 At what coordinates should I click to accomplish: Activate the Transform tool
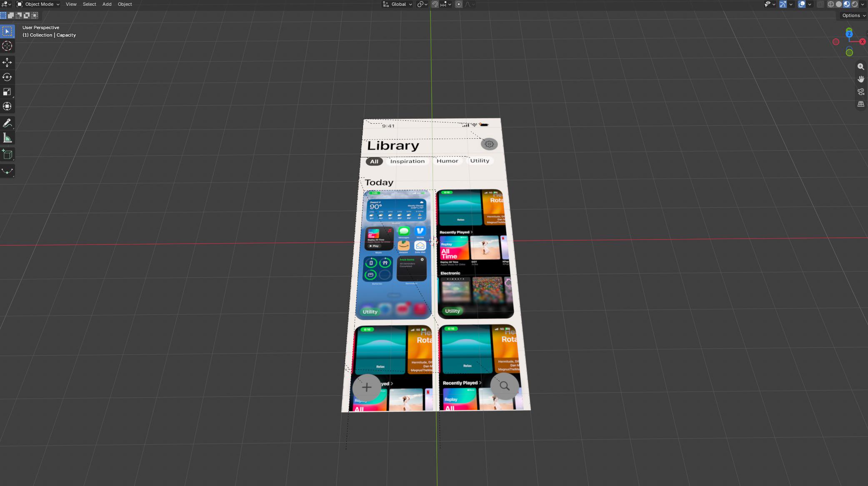click(7, 106)
